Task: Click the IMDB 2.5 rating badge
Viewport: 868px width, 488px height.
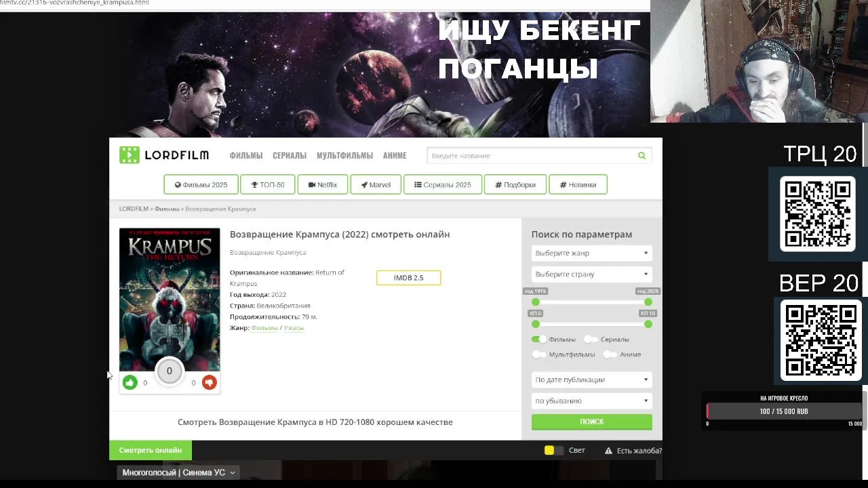Action: [409, 278]
